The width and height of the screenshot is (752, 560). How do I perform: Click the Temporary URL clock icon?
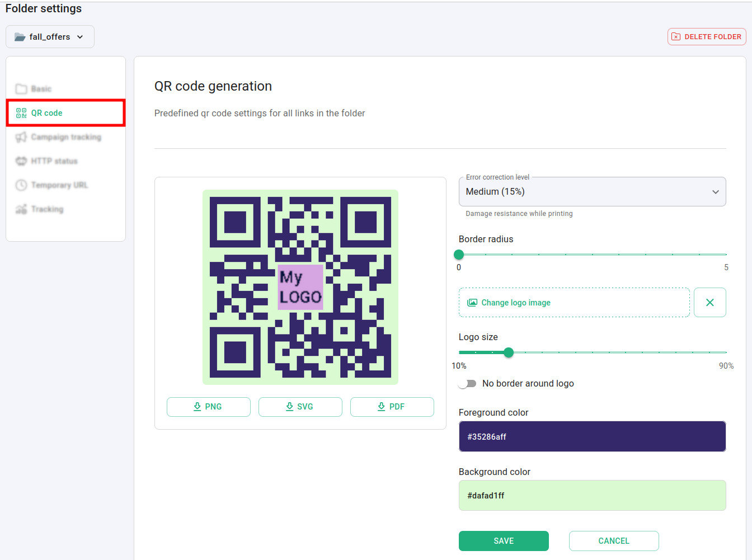(21, 185)
